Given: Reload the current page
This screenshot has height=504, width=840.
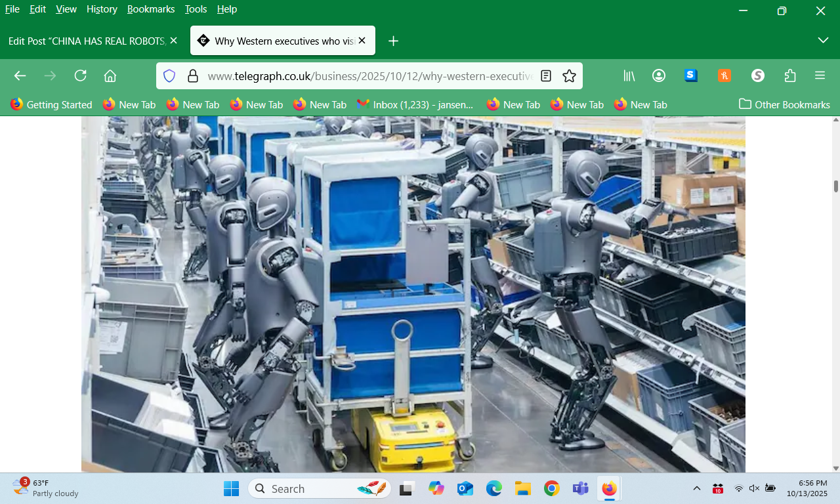Looking at the screenshot, I should click(80, 75).
